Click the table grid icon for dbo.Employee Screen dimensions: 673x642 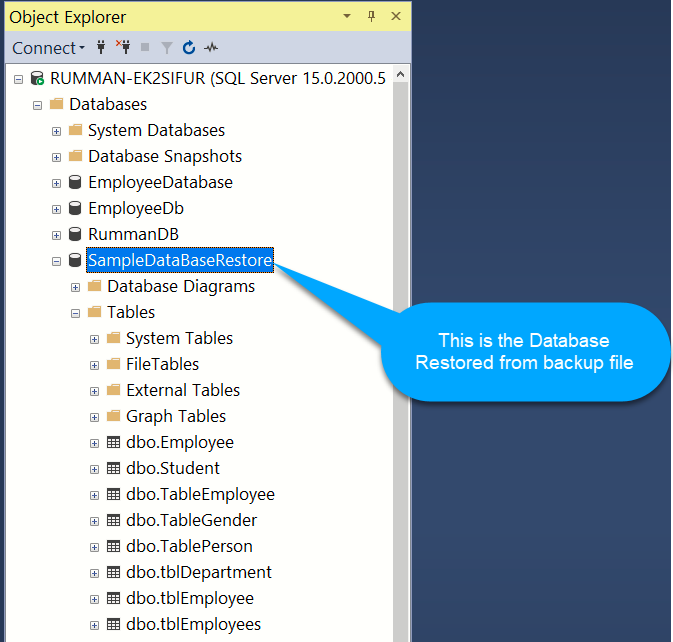[x=113, y=442]
